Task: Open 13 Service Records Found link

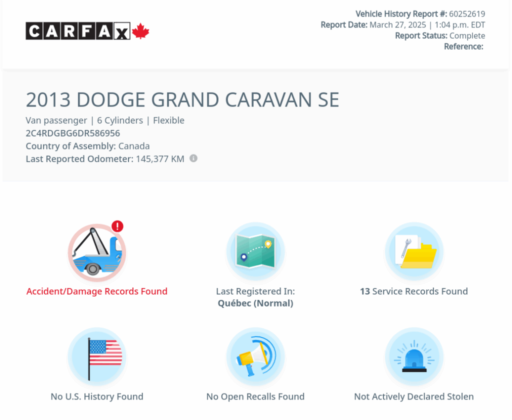Action: click(414, 291)
